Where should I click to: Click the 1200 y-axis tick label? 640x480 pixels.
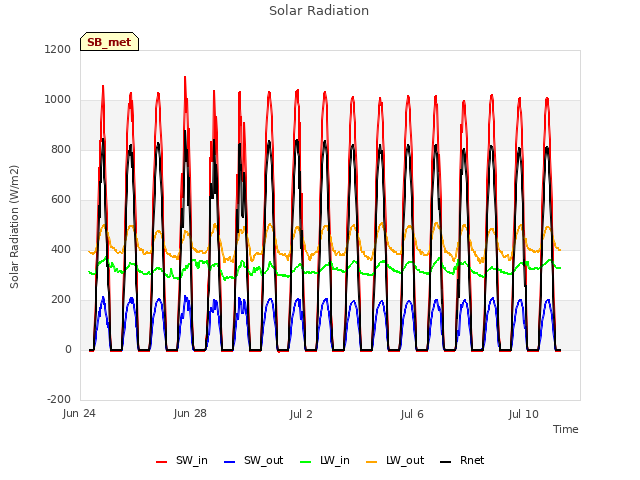[58, 49]
